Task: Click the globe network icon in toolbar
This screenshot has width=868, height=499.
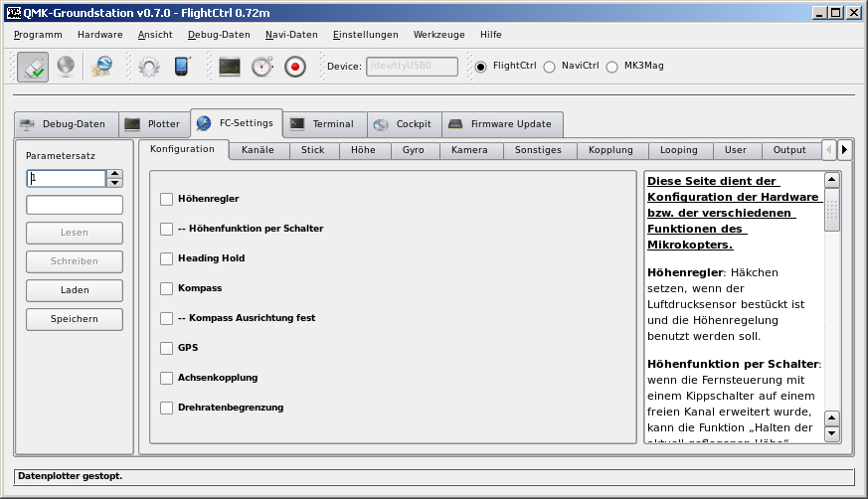Action: 65,67
